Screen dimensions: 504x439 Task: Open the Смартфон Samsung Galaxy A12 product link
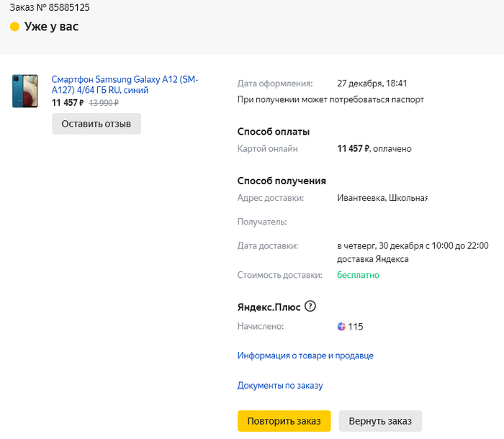click(124, 84)
